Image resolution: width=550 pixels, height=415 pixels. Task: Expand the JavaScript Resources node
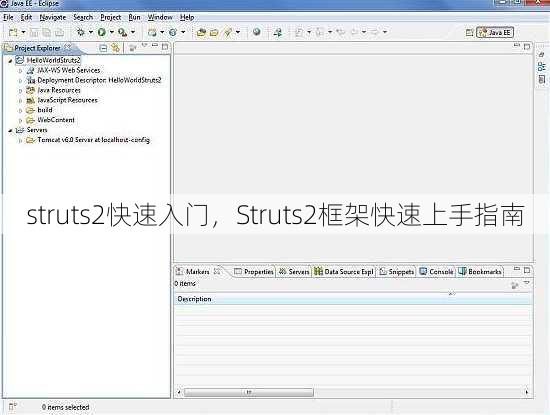[20, 101]
